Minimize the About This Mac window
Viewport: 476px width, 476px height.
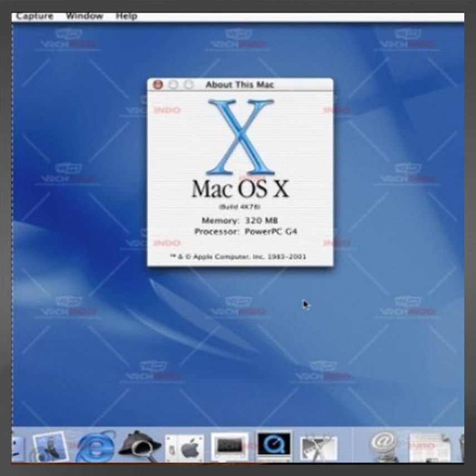coord(173,85)
